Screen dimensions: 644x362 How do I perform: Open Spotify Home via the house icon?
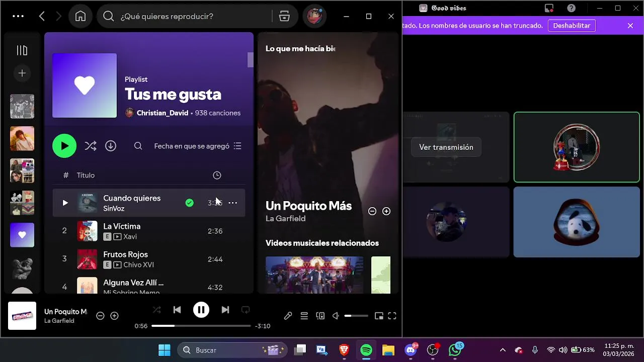pos(80,17)
